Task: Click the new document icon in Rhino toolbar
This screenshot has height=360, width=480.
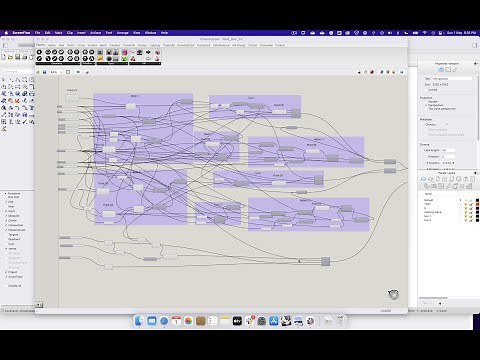Action: point(4,57)
